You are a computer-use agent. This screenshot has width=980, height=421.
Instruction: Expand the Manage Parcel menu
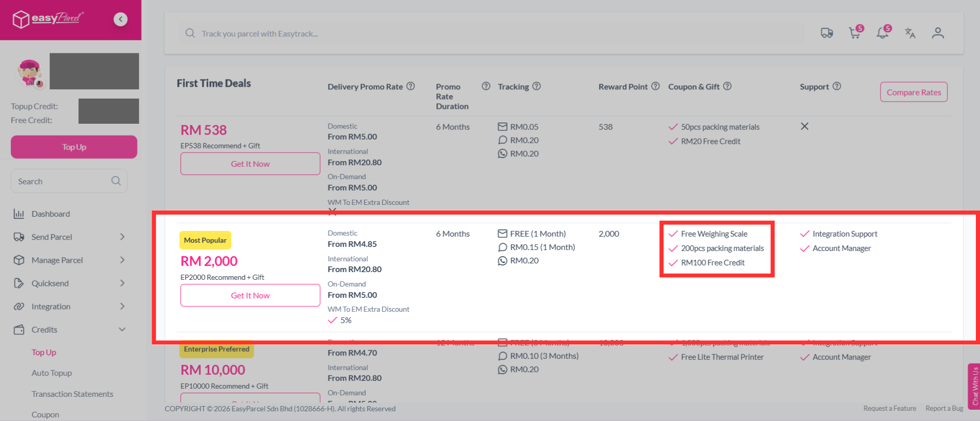(122, 260)
